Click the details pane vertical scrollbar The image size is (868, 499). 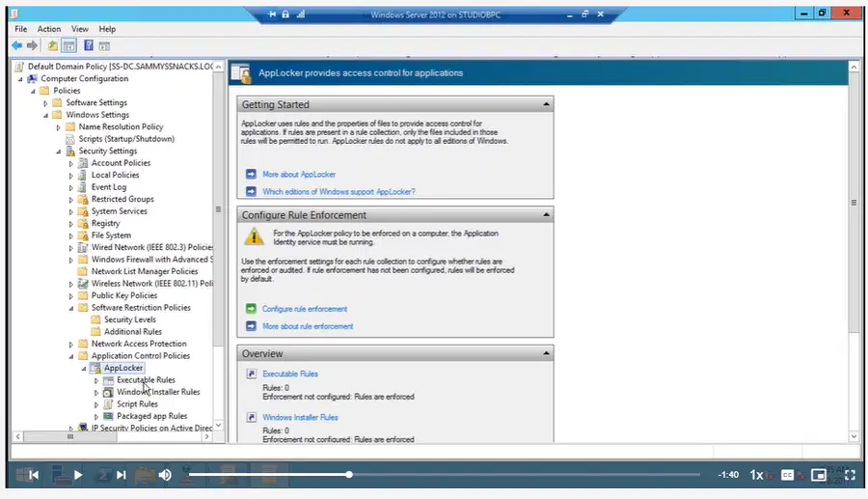point(854,252)
